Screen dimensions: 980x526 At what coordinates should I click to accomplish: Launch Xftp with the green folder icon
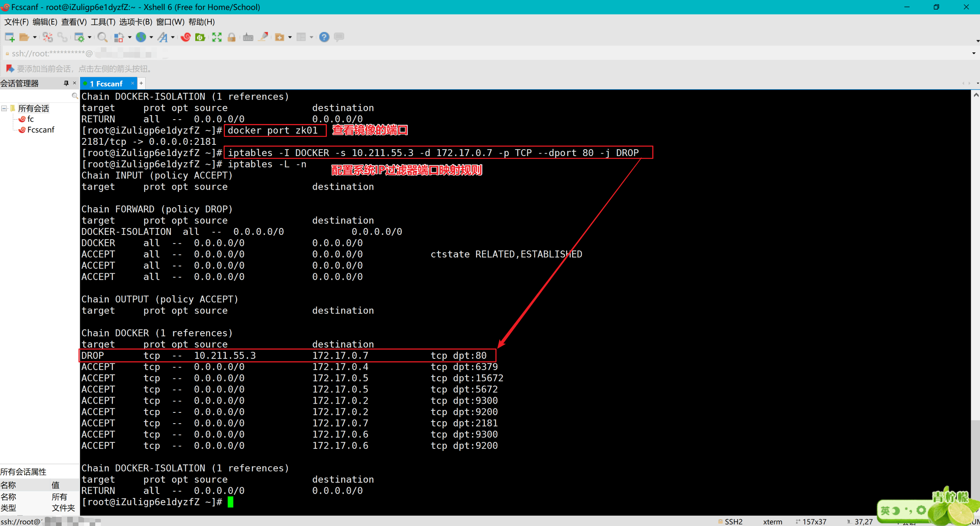click(200, 37)
